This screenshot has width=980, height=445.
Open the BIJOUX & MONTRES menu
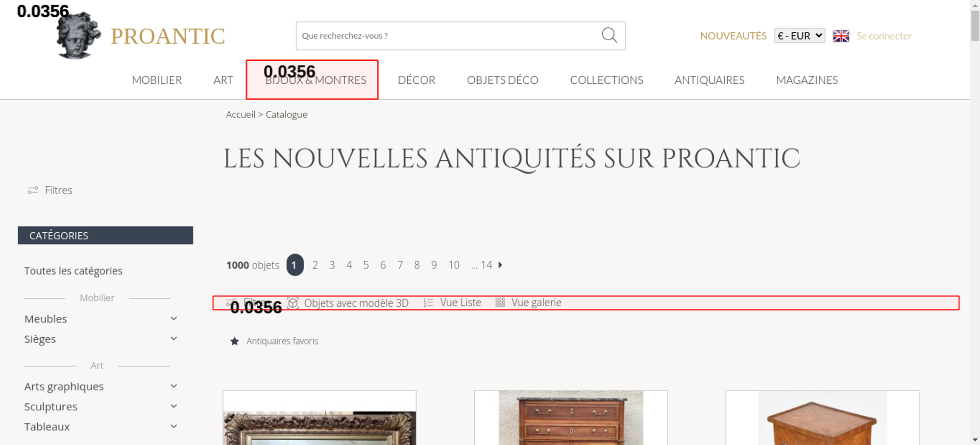tap(316, 80)
